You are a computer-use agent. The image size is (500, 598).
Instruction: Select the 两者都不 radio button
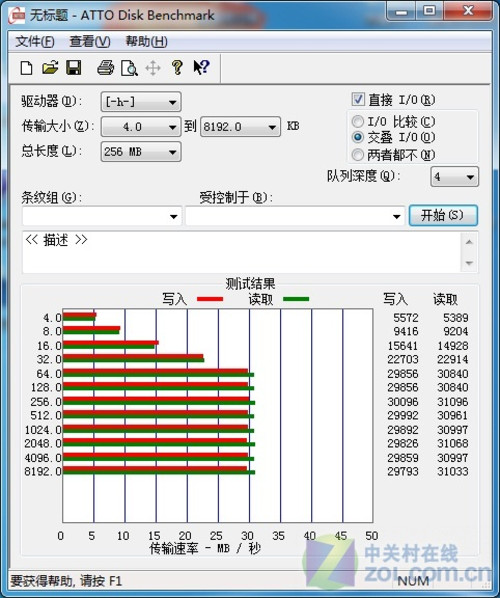[357, 154]
